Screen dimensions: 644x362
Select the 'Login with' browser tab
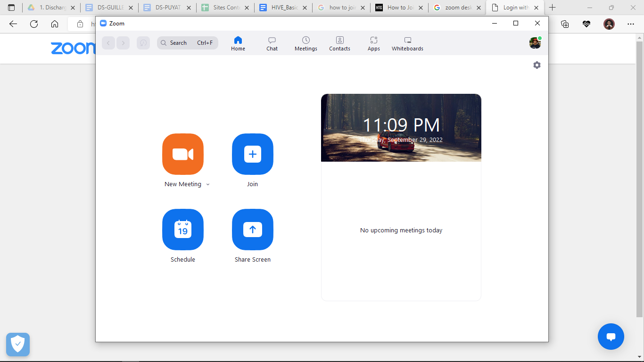pyautogui.click(x=515, y=8)
